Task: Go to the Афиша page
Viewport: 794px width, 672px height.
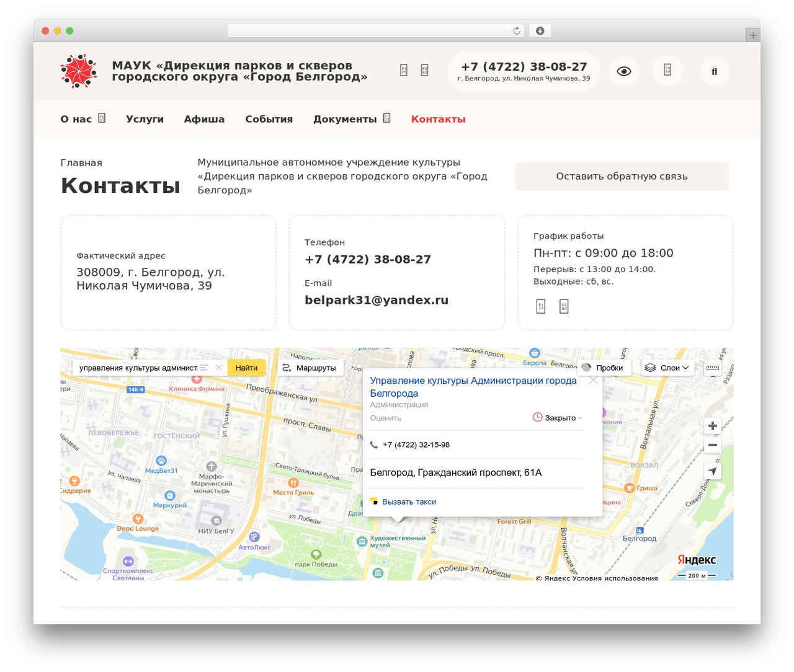Action: point(204,119)
